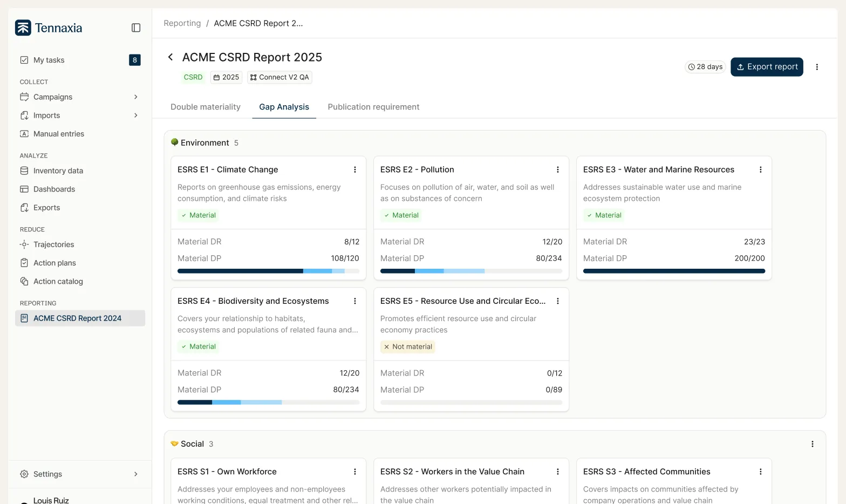Click the back arrow beside report title
Image resolution: width=846 pixels, height=504 pixels.
[170, 57]
